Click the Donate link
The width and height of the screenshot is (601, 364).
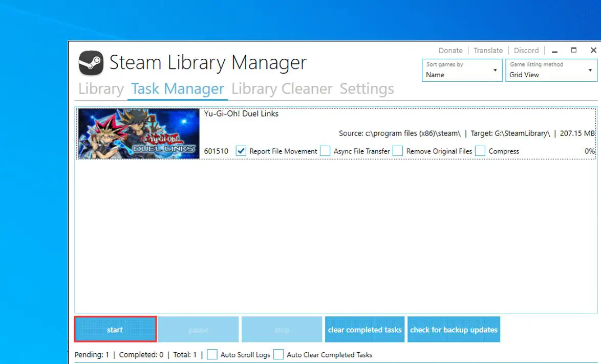450,51
